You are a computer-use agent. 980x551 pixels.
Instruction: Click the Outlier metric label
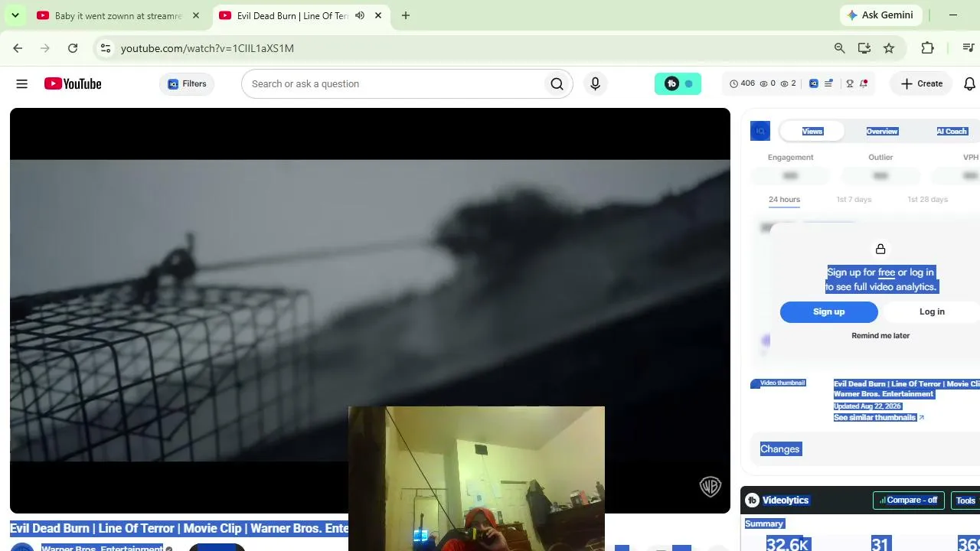(880, 158)
